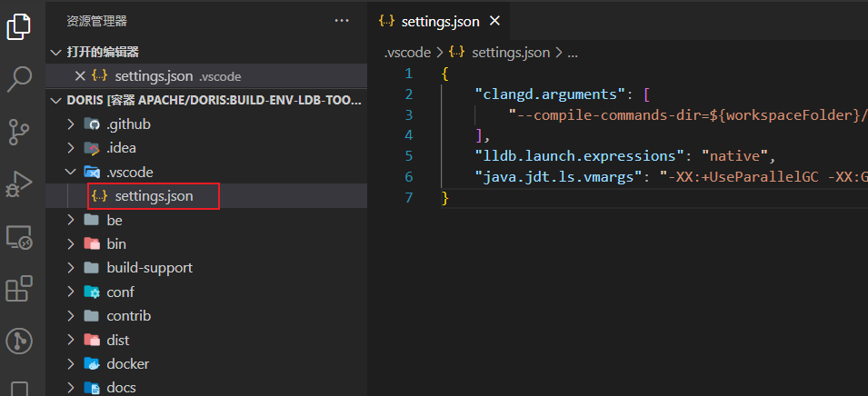The width and height of the screenshot is (868, 396).
Task: Click the docker folder in explorer
Action: (127, 363)
